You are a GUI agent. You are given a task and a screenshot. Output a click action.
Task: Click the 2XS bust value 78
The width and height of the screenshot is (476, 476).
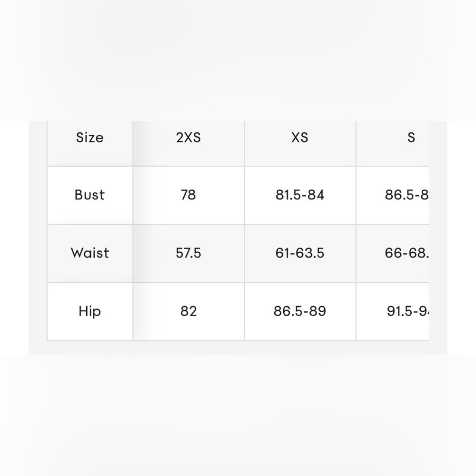tap(188, 195)
